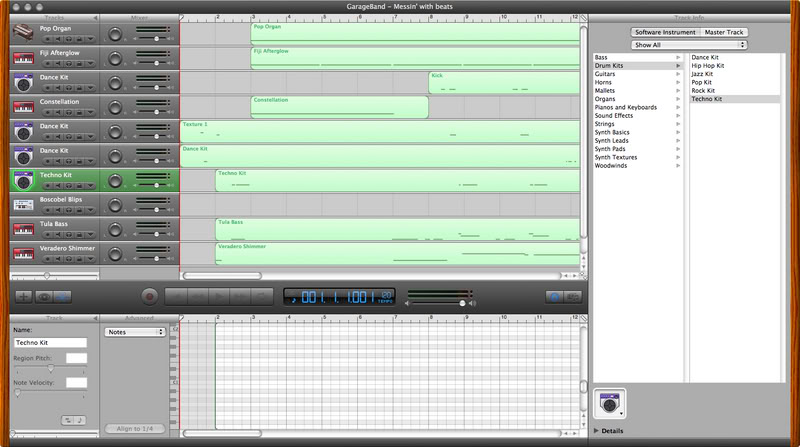Click the track Name input field
The height and width of the screenshot is (447, 800).
coord(51,343)
